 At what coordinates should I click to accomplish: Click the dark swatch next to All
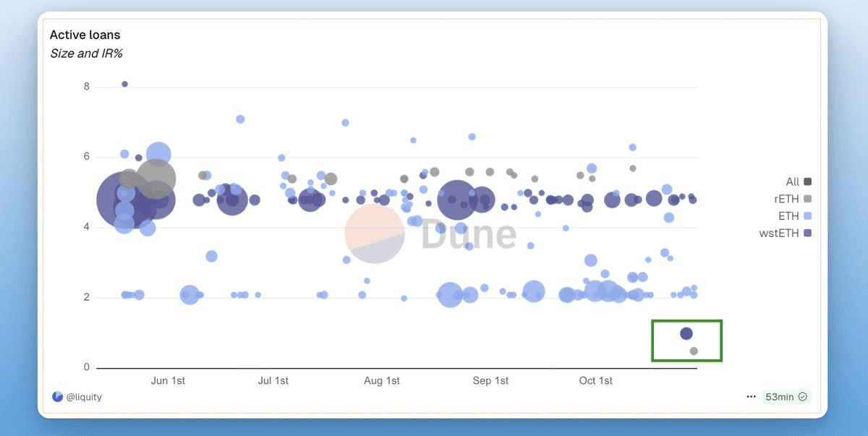pos(807,182)
